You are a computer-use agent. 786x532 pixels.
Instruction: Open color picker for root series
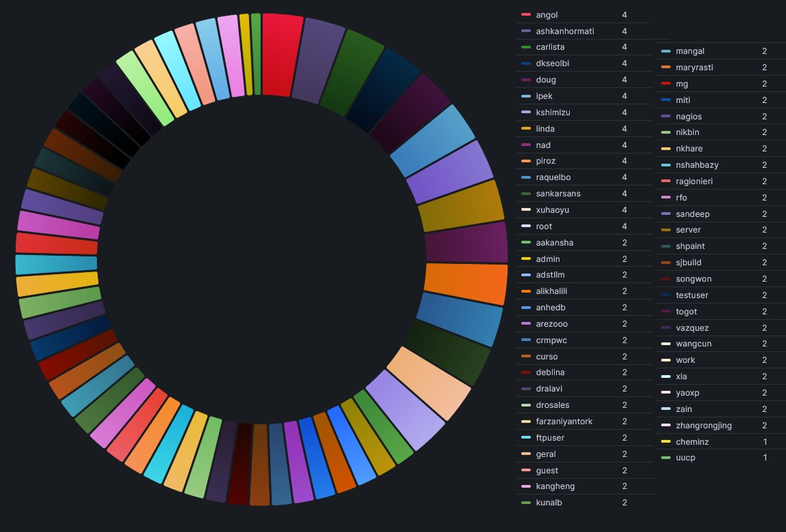click(525, 226)
